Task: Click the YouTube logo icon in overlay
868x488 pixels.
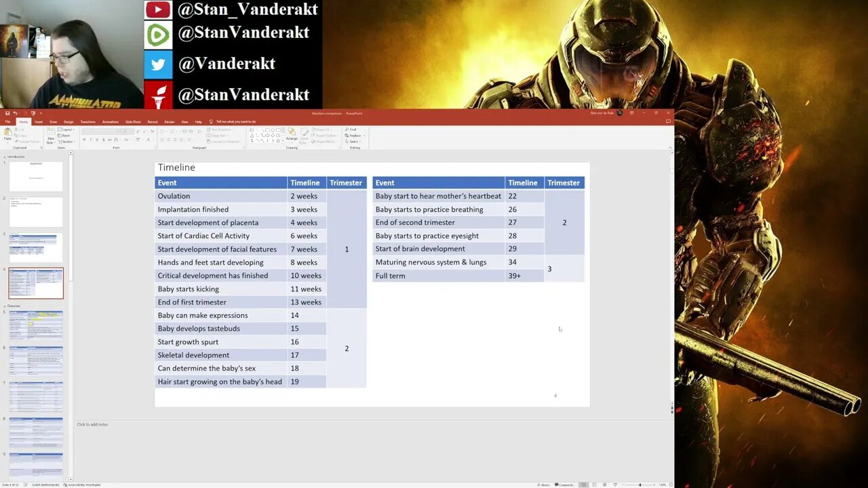Action: coord(158,9)
